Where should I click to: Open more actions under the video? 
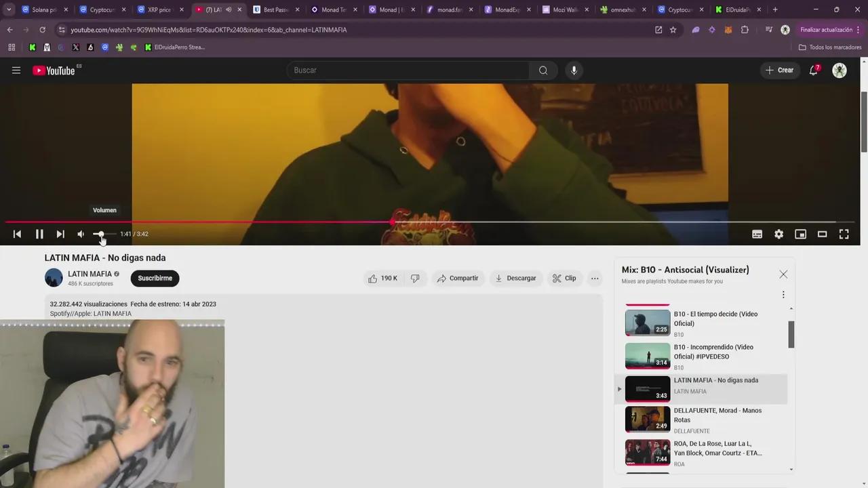(x=595, y=278)
